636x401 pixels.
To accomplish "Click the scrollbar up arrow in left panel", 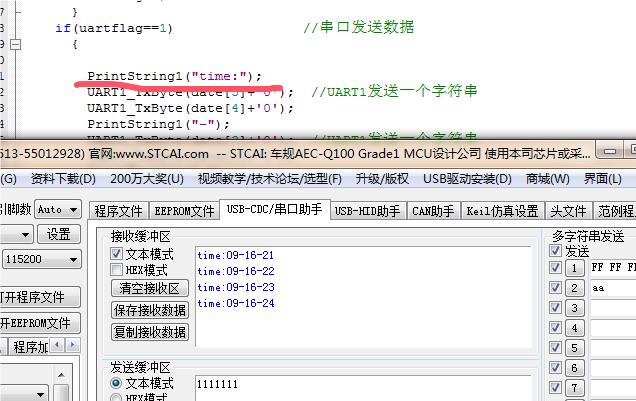I will click(x=61, y=375).
